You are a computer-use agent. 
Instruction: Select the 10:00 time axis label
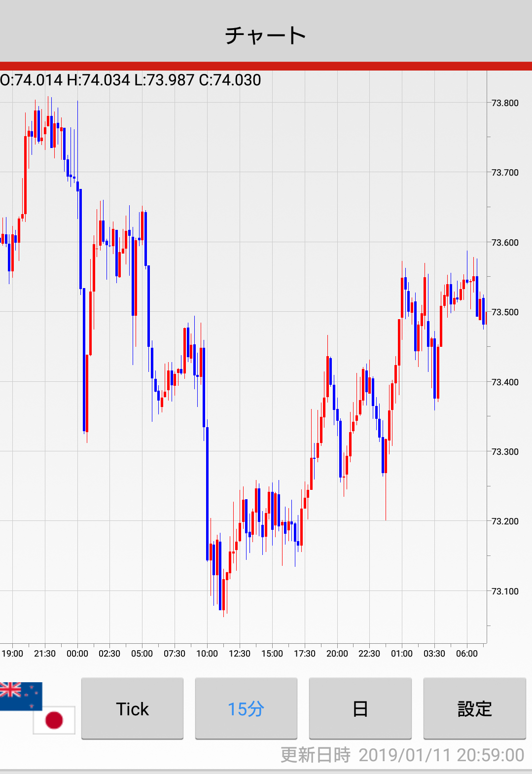(207, 654)
